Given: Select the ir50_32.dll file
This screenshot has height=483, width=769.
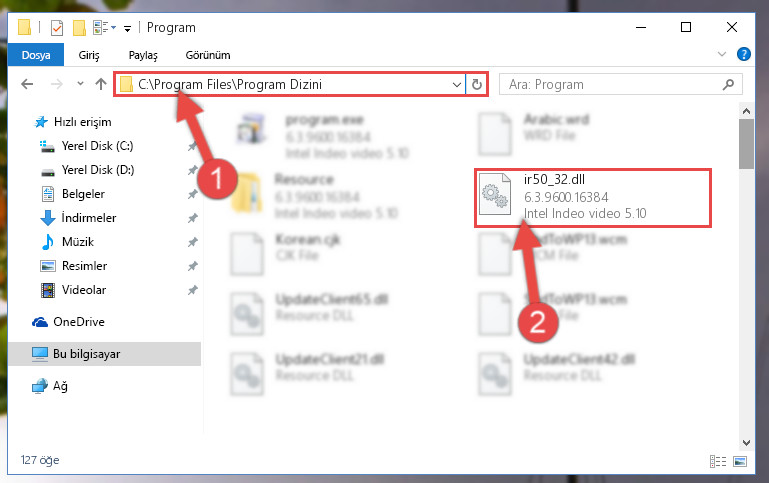Looking at the screenshot, I should coord(592,198).
